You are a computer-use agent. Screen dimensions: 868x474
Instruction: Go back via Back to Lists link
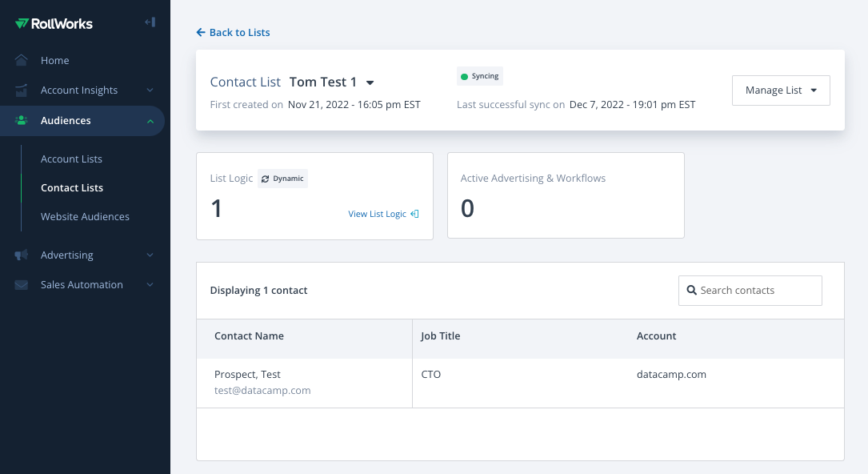(x=233, y=32)
